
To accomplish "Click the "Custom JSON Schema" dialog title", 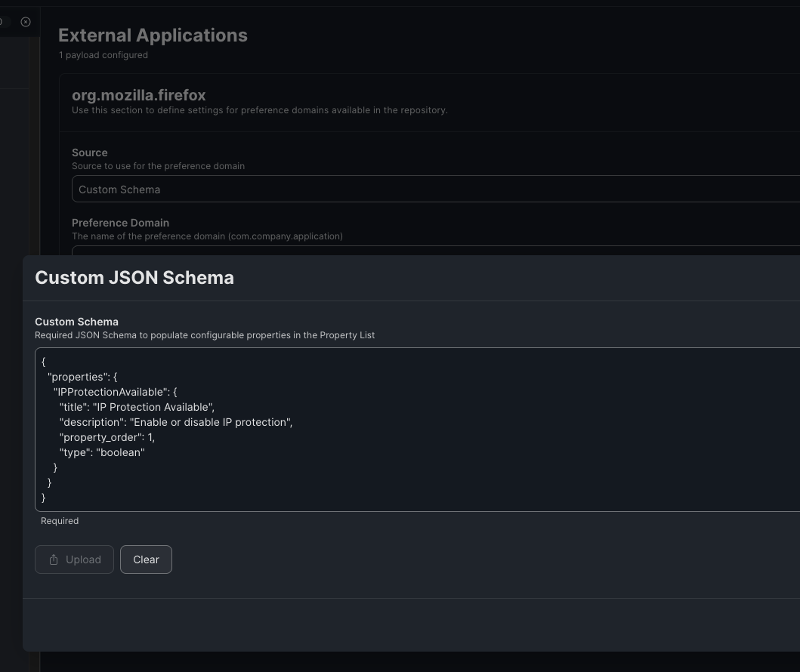I will coord(134,278).
